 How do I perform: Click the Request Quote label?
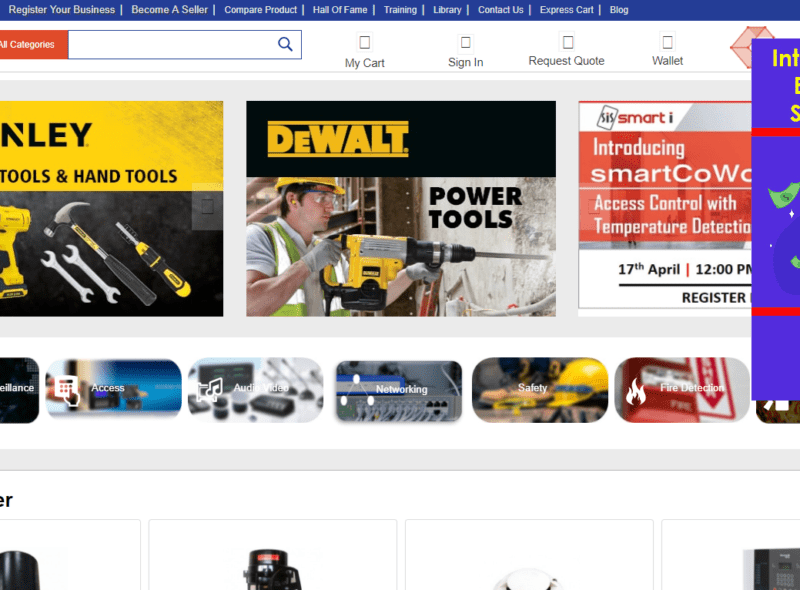coord(566,61)
